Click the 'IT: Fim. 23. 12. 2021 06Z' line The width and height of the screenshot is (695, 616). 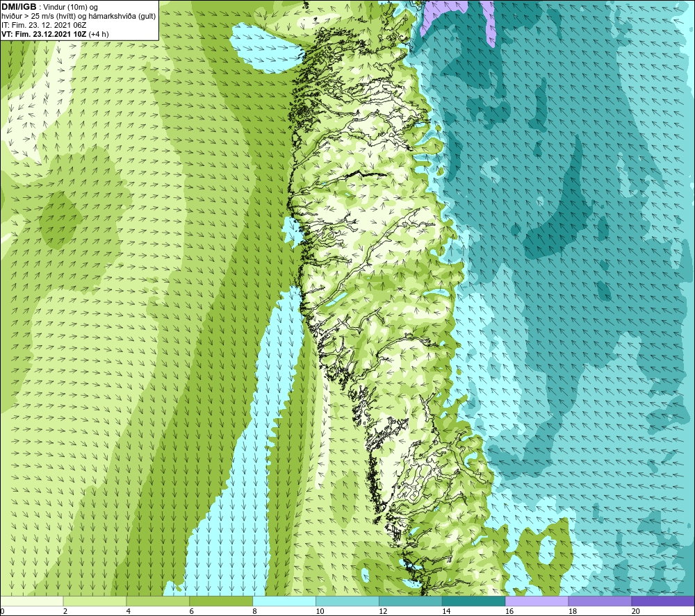43,25
